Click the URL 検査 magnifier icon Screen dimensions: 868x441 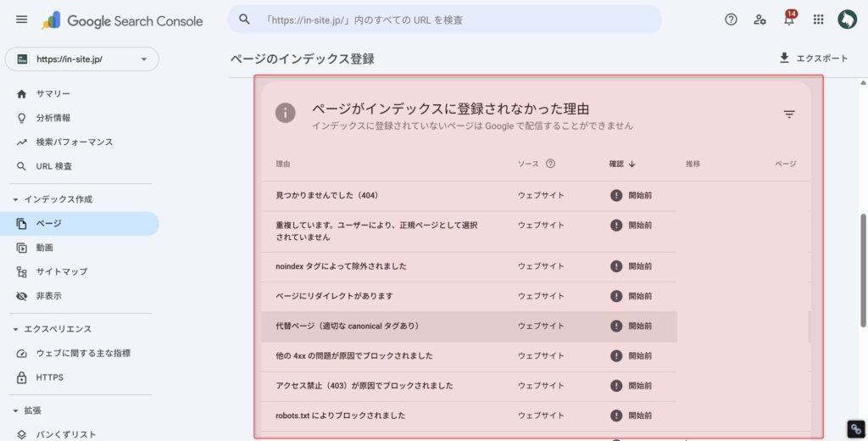click(21, 166)
